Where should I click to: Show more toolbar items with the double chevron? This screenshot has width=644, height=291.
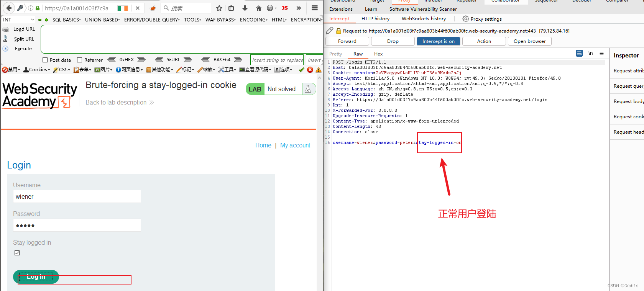[x=299, y=8]
